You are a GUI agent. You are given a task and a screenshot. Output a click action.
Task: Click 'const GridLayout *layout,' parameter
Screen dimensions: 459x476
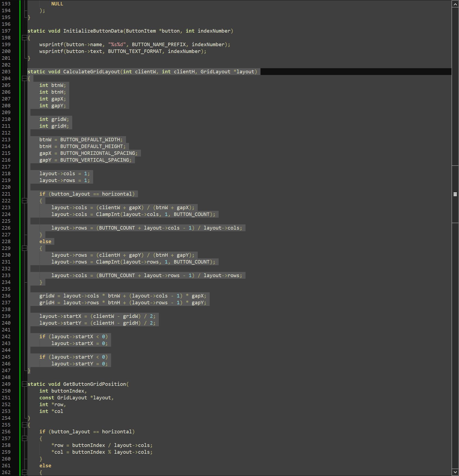77,398
